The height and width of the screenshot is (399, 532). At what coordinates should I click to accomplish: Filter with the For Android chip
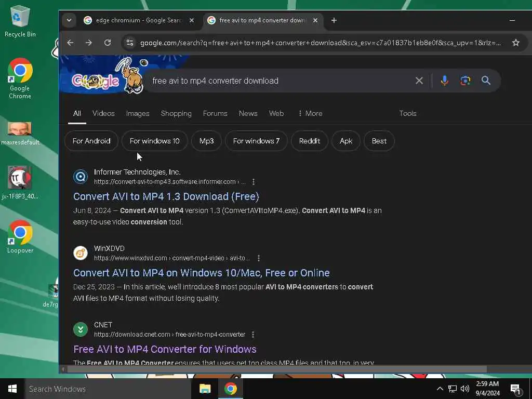click(x=91, y=141)
